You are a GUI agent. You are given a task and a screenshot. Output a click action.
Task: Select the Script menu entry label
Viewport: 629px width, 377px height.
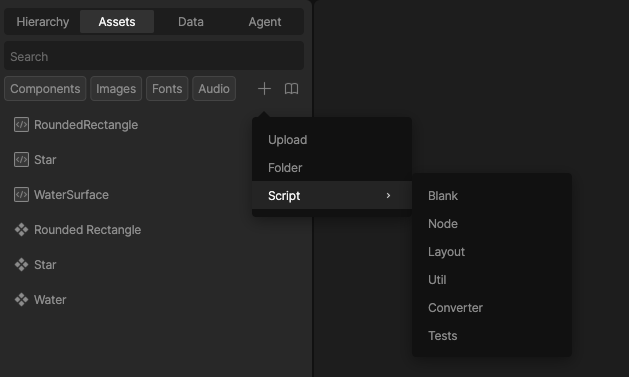[284, 196]
